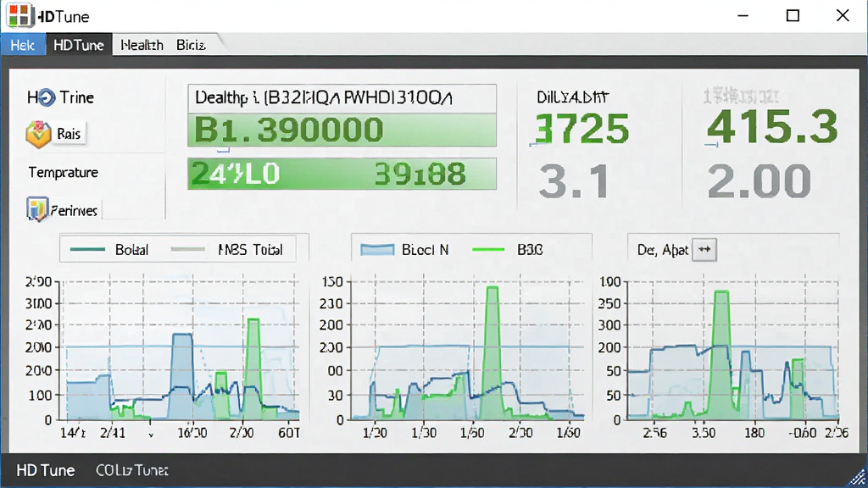Open the Bais shield icon button
This screenshot has height=488, width=868.
point(38,134)
